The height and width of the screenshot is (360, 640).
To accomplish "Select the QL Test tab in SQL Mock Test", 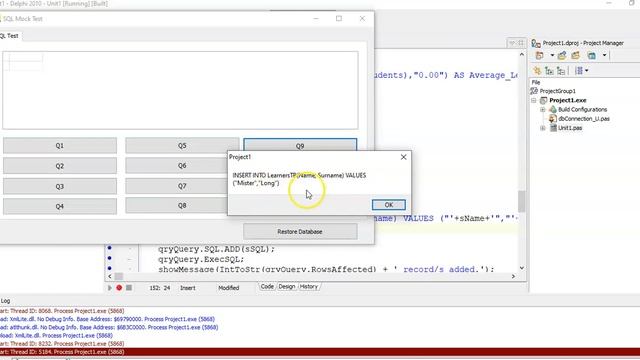I will [10, 36].
